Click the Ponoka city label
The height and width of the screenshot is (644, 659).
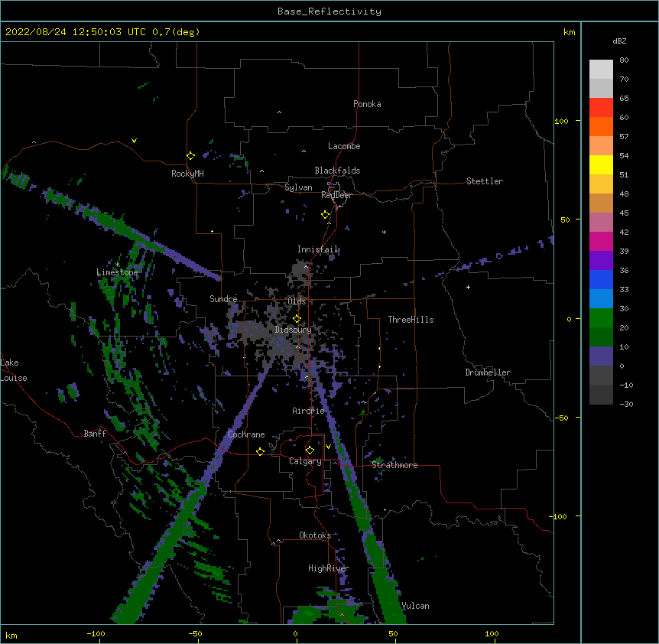(367, 104)
